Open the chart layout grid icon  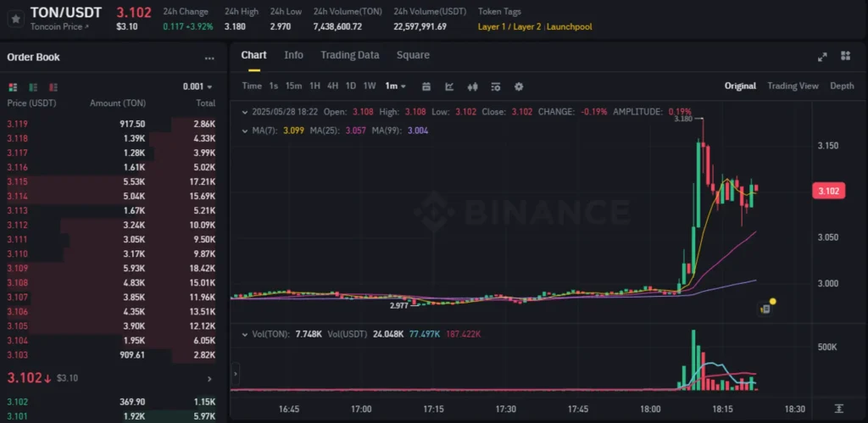coord(845,55)
